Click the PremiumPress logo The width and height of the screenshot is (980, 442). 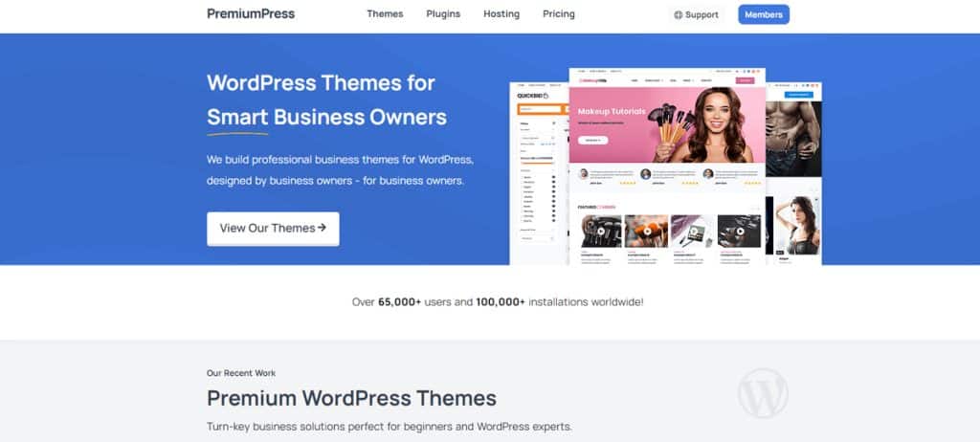(x=251, y=13)
